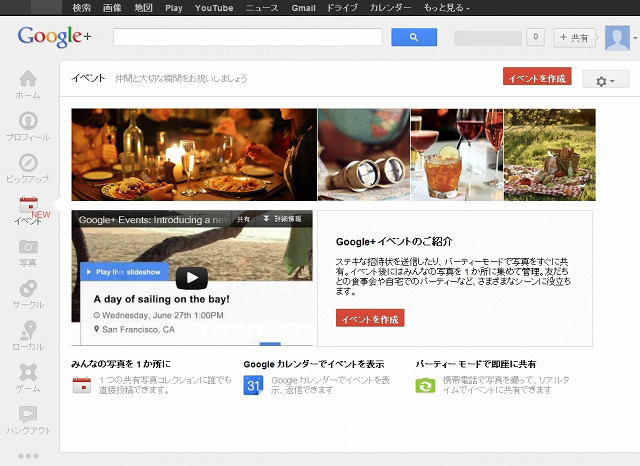The width and height of the screenshot is (640, 466).
Task: Open YouTube in the top navigation bar
Action: 214,8
